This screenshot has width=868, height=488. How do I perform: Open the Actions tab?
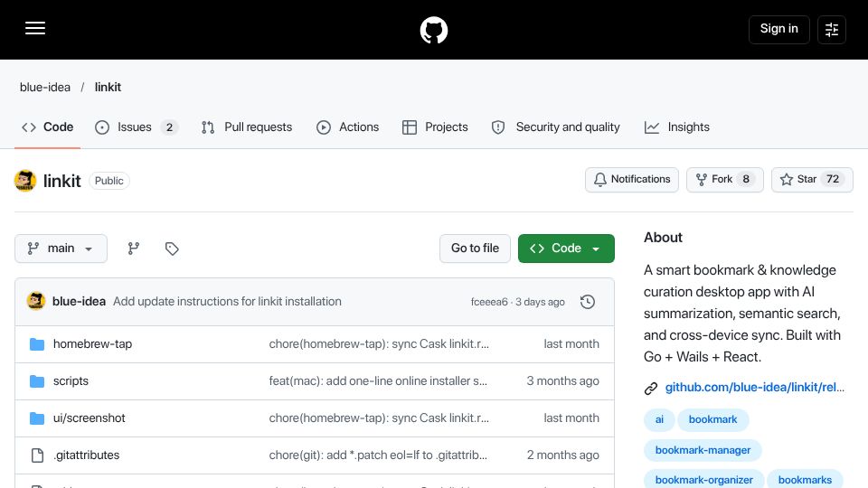coord(347,127)
